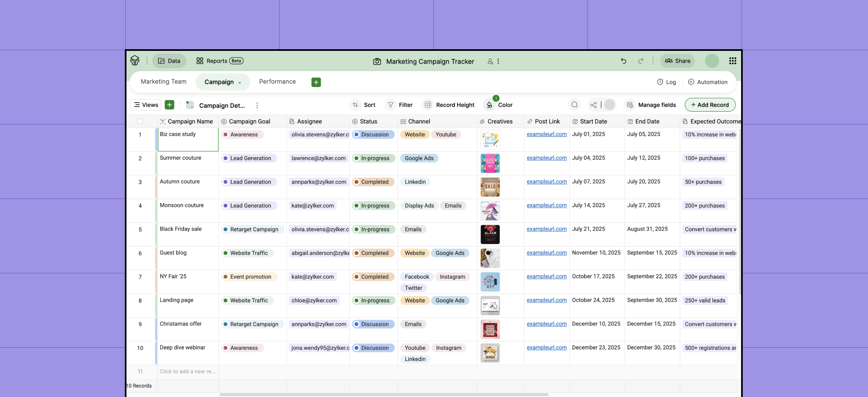Tick the select-all rows checkbox
This screenshot has width=868, height=397.
click(140, 122)
